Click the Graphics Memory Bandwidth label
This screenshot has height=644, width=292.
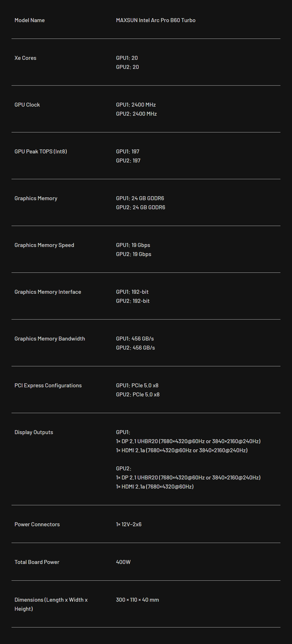50,338
